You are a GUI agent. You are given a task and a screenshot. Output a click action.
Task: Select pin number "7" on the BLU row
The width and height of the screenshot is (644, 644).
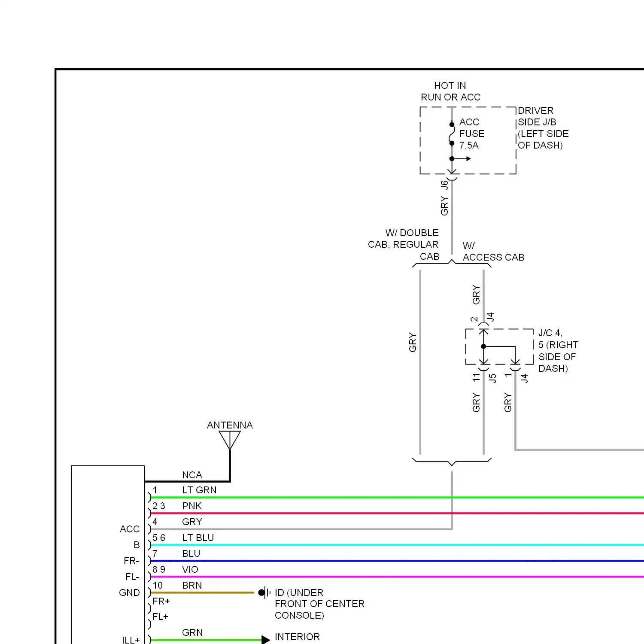coord(155,553)
